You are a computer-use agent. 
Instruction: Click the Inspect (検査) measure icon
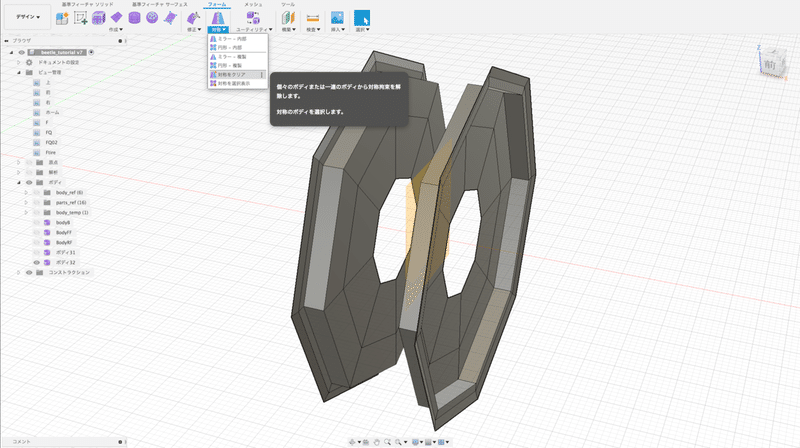point(313,18)
